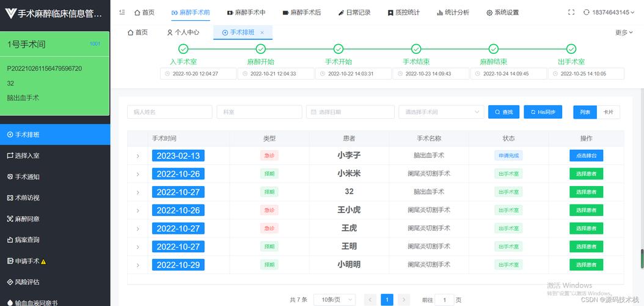
Task: Click the 手术开始 step check icon
Action: (338, 49)
